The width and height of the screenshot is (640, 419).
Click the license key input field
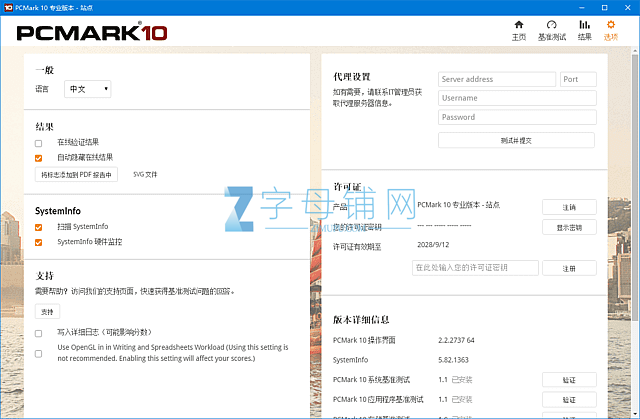[475, 268]
